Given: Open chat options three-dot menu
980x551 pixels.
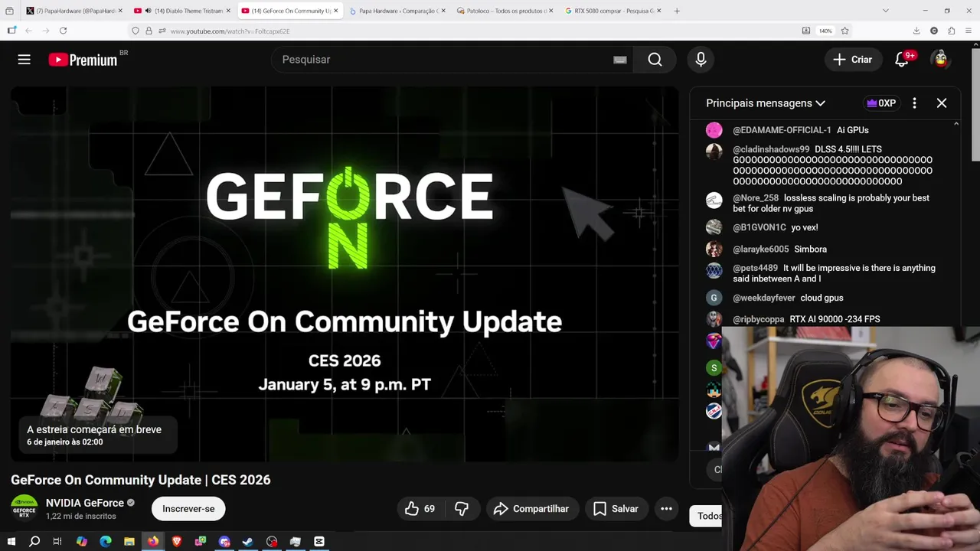Looking at the screenshot, I should (914, 103).
